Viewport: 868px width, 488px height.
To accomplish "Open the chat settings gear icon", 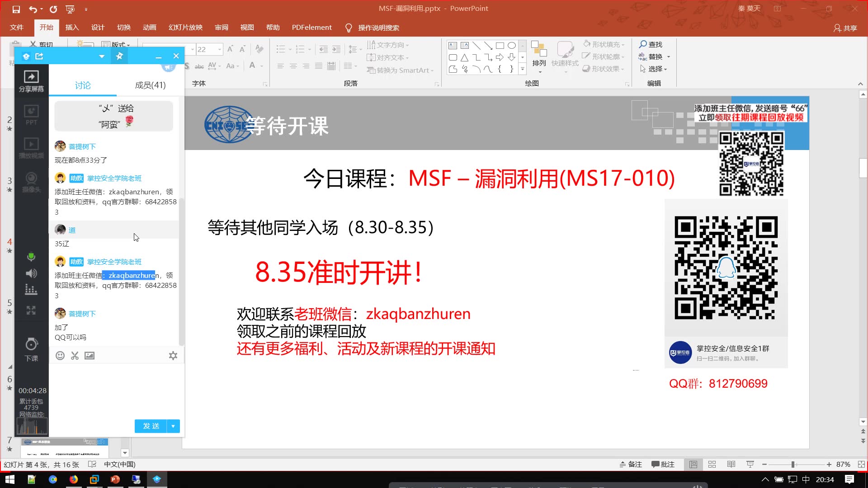I will tap(173, 356).
